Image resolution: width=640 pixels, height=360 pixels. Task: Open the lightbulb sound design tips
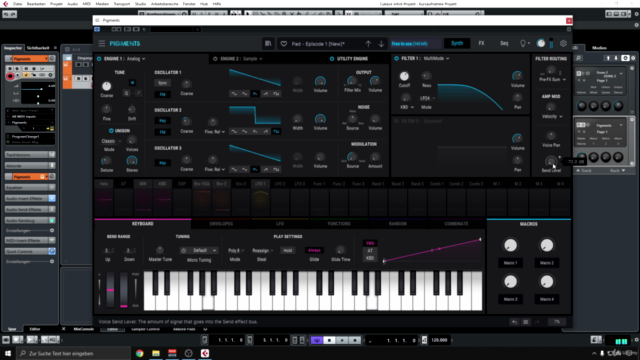[x=523, y=43]
